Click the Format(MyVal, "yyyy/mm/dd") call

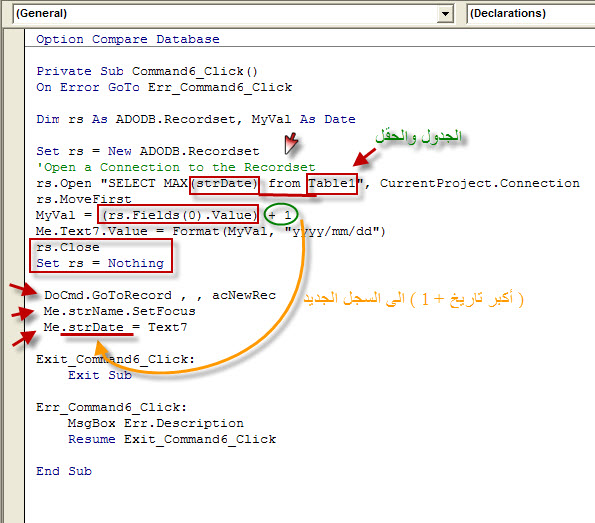[279, 231]
